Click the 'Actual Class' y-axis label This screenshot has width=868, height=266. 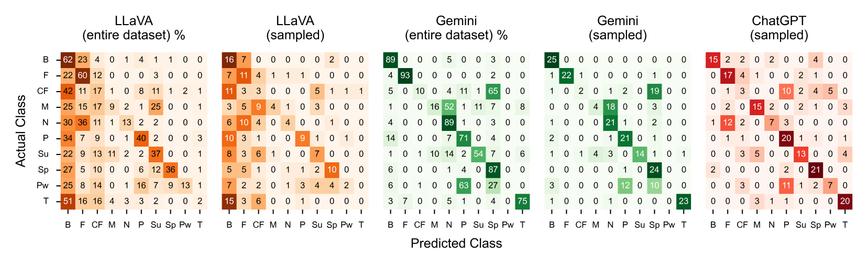[20, 131]
